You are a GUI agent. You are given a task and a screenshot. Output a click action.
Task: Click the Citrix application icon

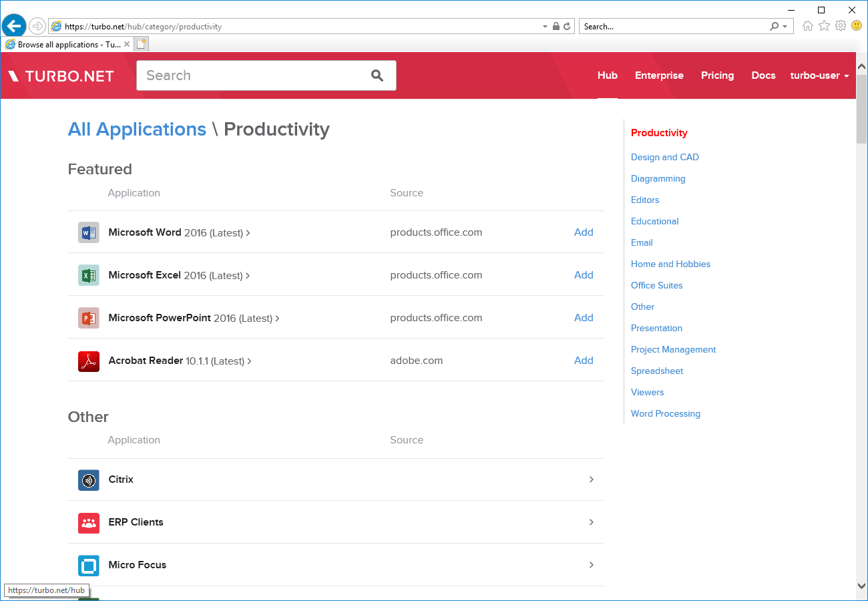click(88, 479)
